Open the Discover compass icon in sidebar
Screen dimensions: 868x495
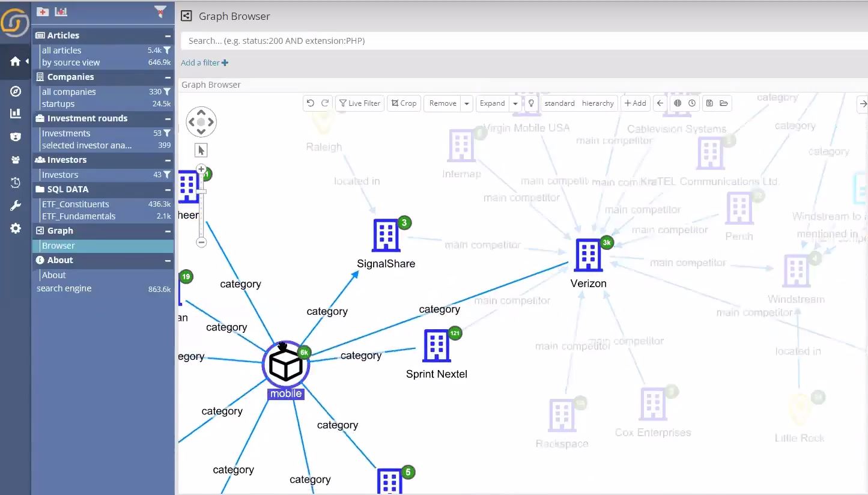[x=15, y=91]
